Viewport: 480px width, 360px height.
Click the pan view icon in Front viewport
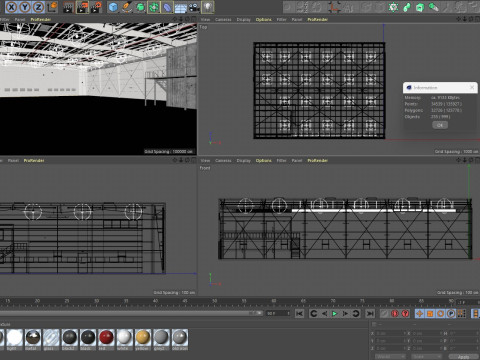(x=459, y=160)
